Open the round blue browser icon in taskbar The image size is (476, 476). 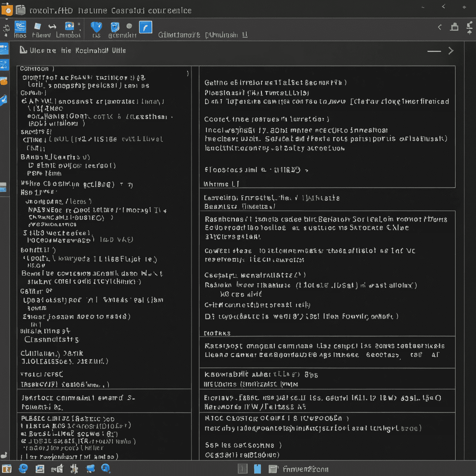(23, 469)
